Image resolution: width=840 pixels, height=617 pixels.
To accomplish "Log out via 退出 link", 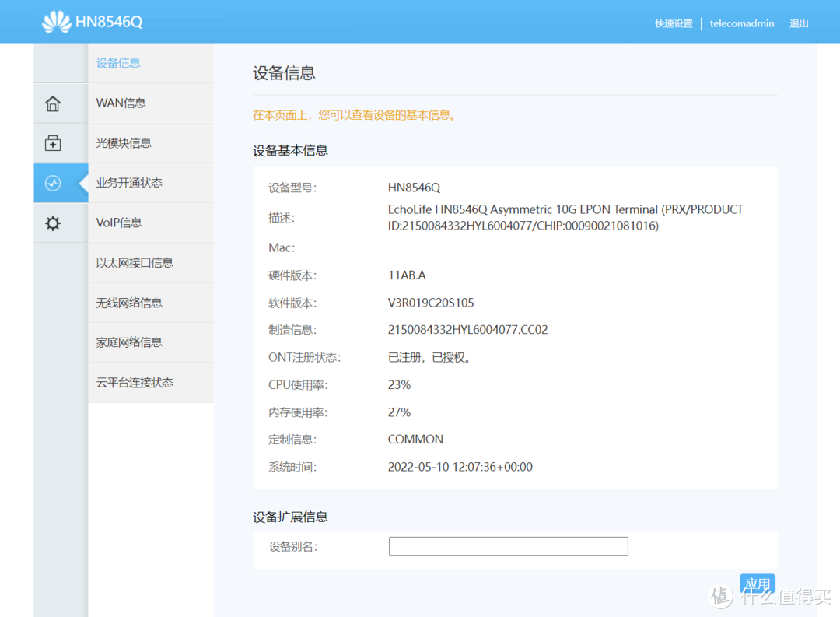I will pos(799,23).
